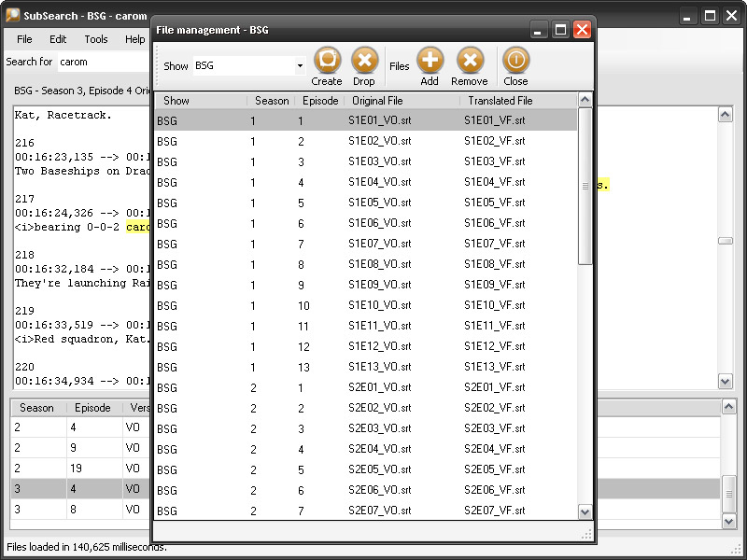Sort by Translated File column header
The width and height of the screenshot is (747, 560).
coord(500,101)
